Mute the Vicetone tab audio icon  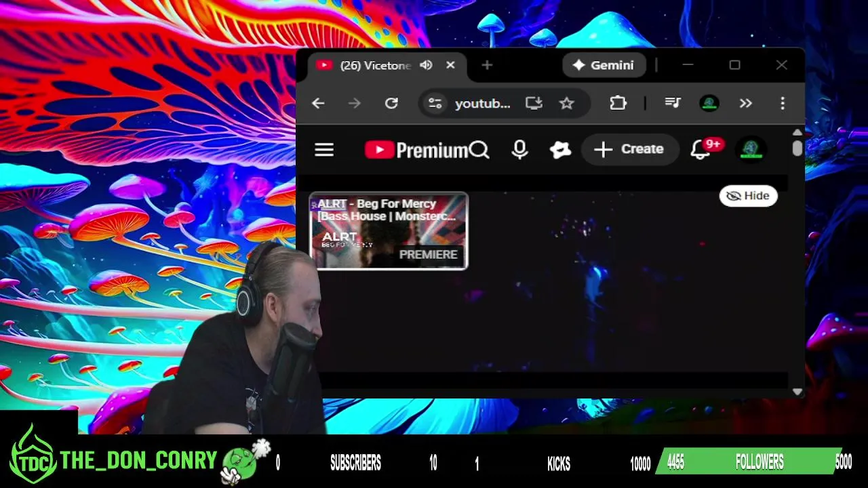pos(426,65)
